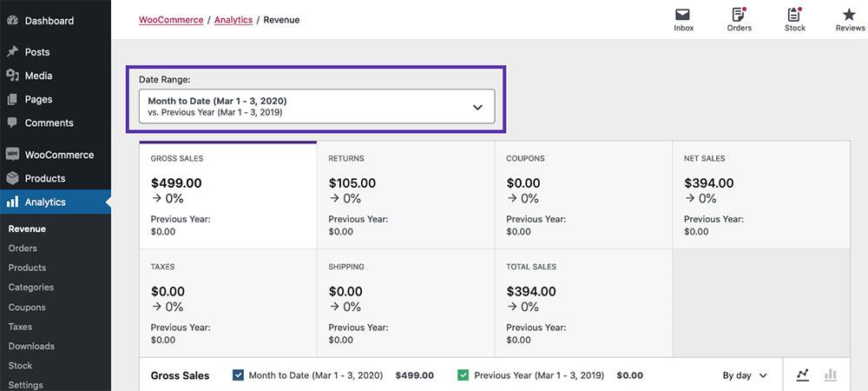Select Orders in the Analytics submenu

[x=23, y=249]
